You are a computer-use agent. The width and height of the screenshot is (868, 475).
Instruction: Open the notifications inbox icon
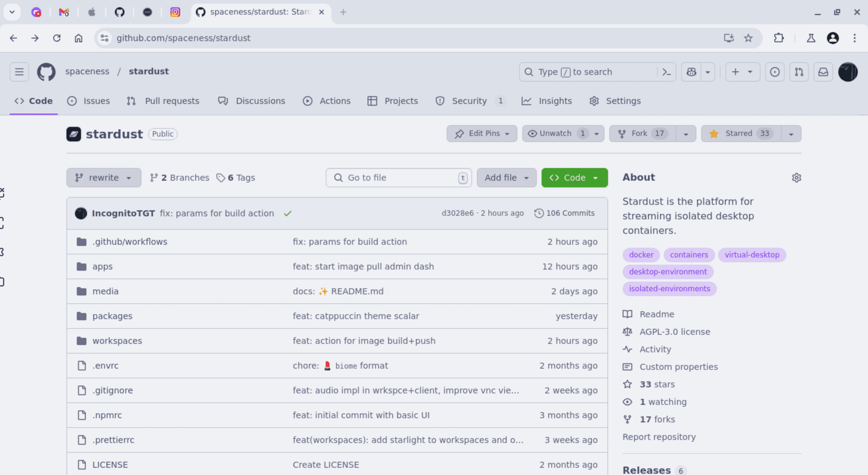[x=823, y=72]
